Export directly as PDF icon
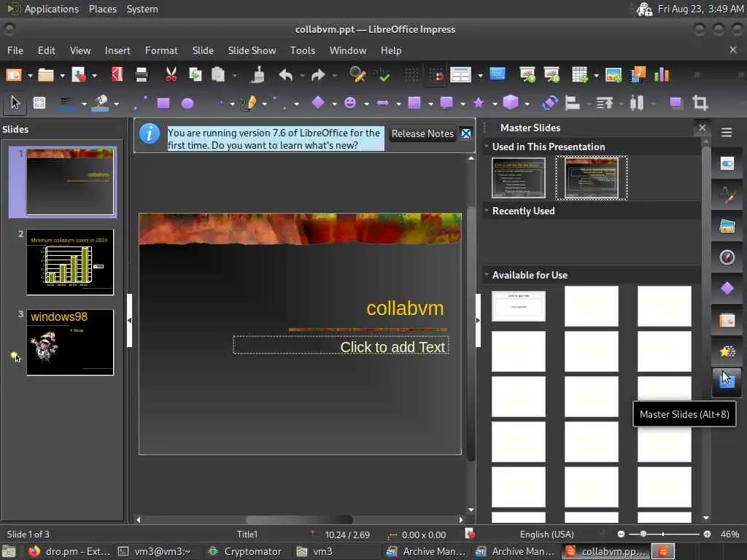The height and width of the screenshot is (560, 747). click(117, 75)
